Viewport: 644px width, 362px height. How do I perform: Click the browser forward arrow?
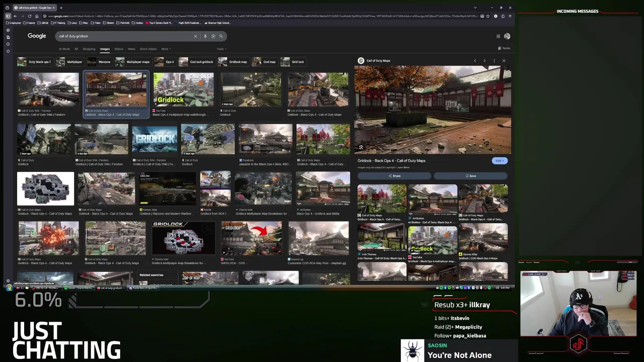tap(22, 16)
